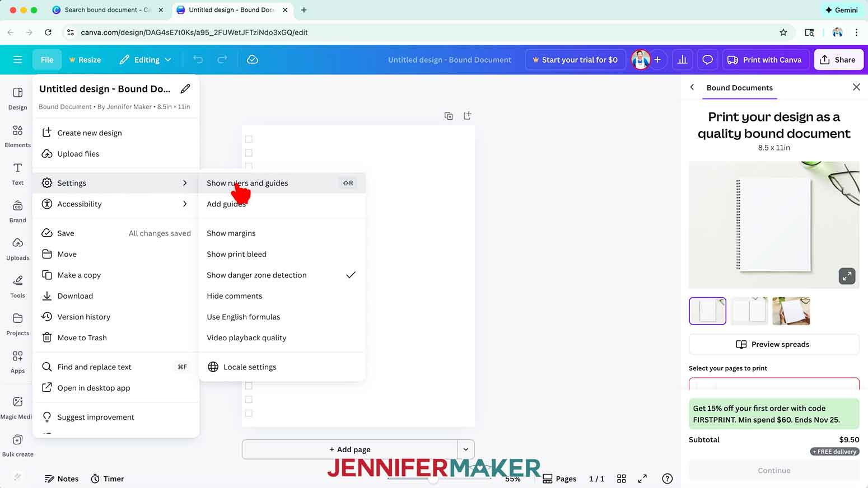Open Uploads panel in sidebar
Screen dimensions: 868x488
point(17,248)
